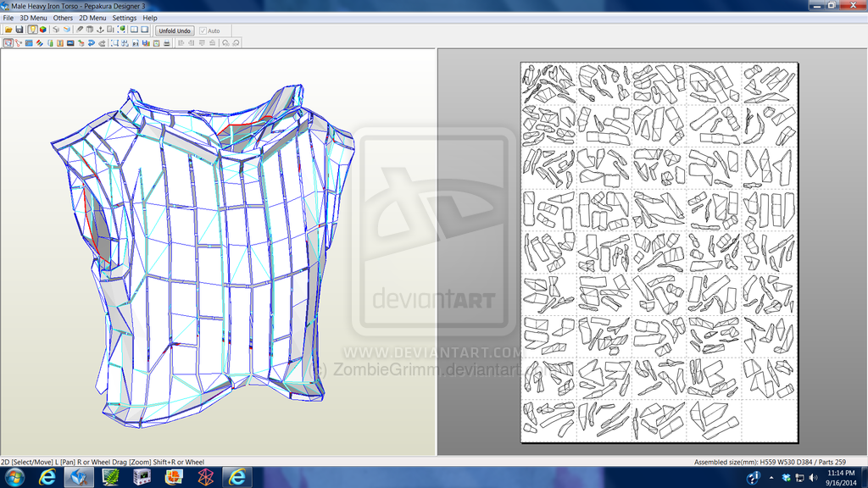Viewport: 868px width, 488px height.
Task: Open the Windows Start button
Action: point(14,477)
